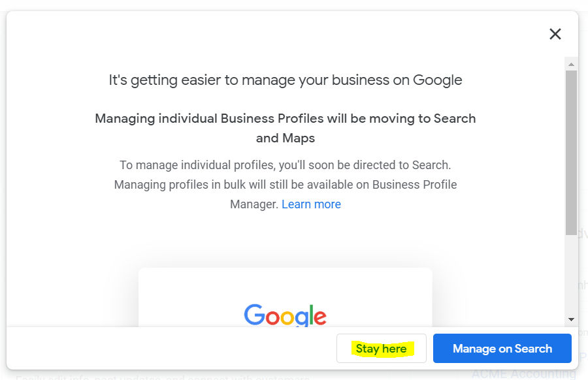
Task: Click the "To manage individual profiles" paragraph line
Action: pyautogui.click(x=286, y=165)
